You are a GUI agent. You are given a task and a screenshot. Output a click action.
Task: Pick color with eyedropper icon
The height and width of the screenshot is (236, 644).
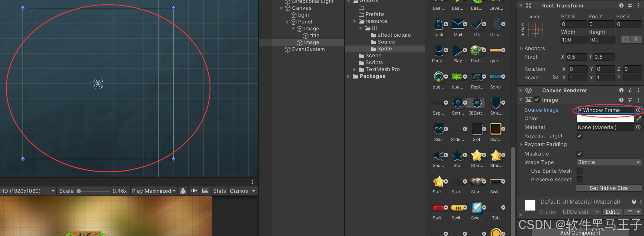639,119
